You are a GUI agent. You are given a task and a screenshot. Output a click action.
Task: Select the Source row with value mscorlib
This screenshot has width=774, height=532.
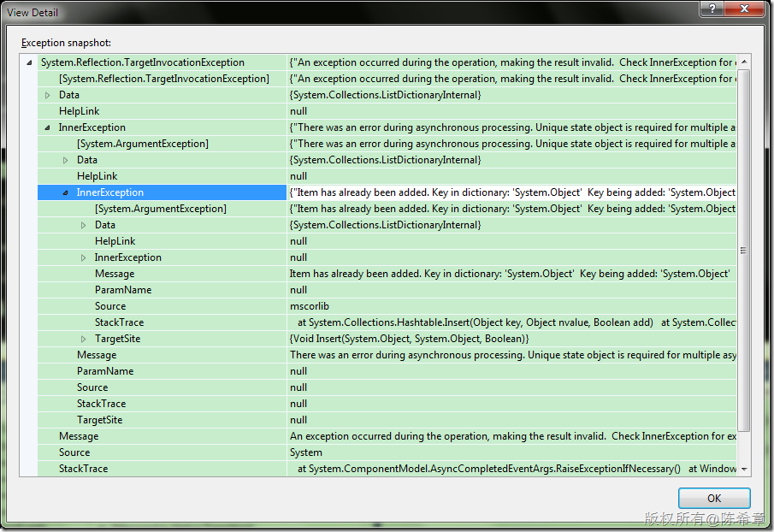click(x=110, y=306)
